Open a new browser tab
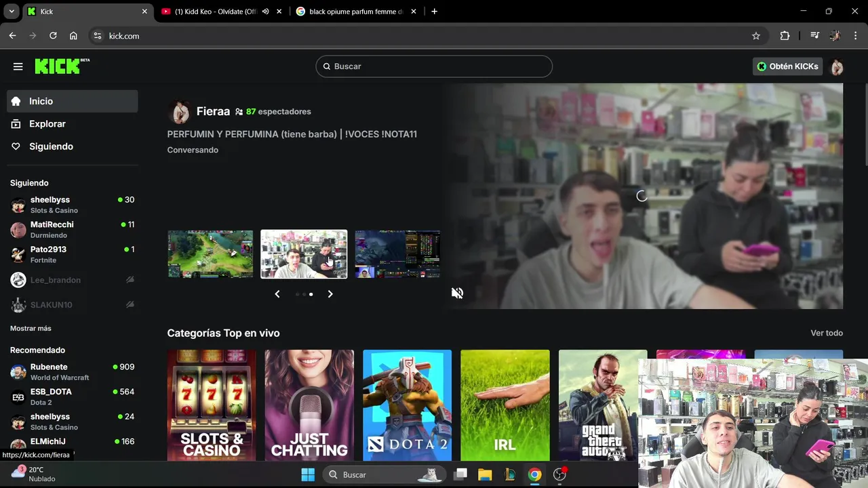This screenshot has width=868, height=488. (435, 12)
